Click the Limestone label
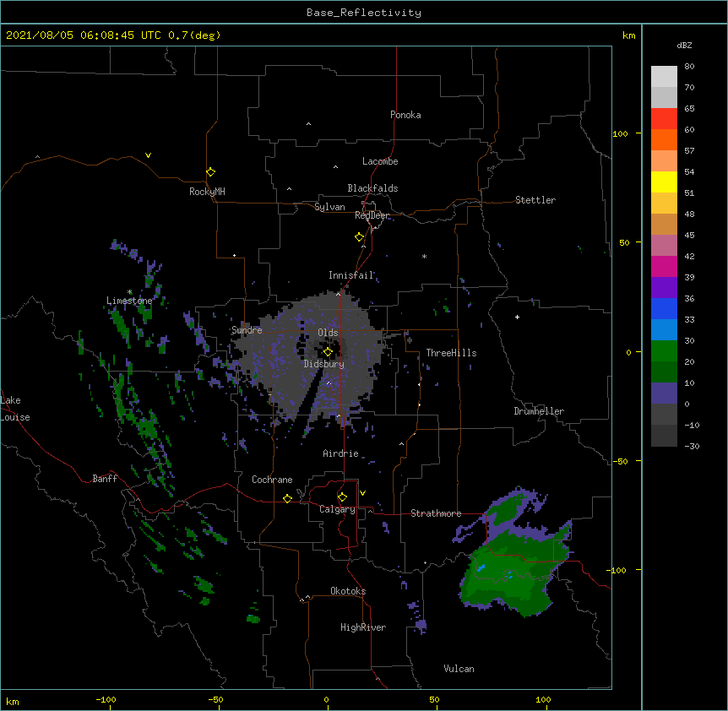The height and width of the screenshot is (711, 728). coord(129,301)
